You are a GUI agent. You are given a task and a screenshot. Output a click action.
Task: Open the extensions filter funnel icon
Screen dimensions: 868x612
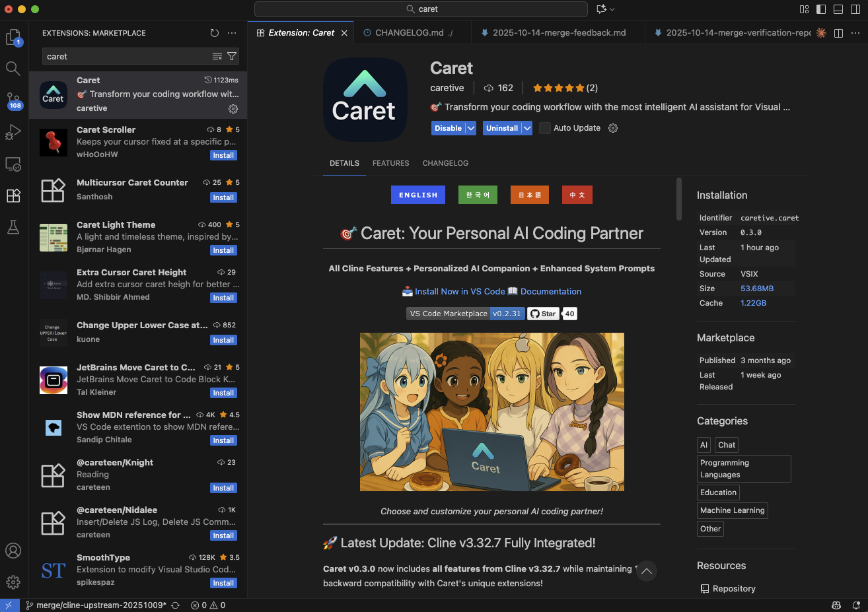pos(231,56)
